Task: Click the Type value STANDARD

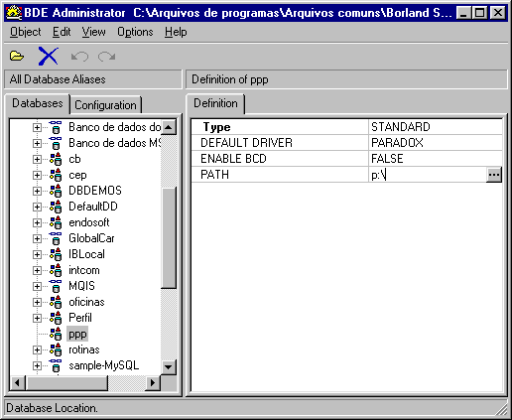Action: (x=436, y=127)
